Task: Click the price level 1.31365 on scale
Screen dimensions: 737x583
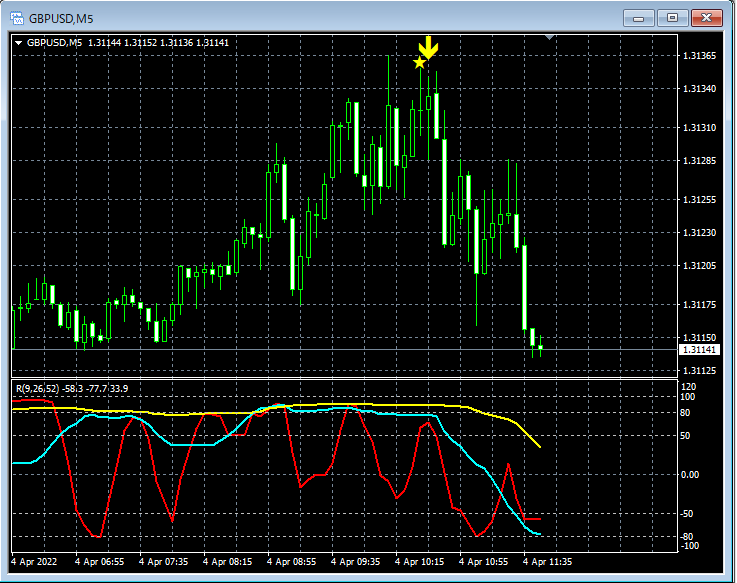Action: click(699, 56)
